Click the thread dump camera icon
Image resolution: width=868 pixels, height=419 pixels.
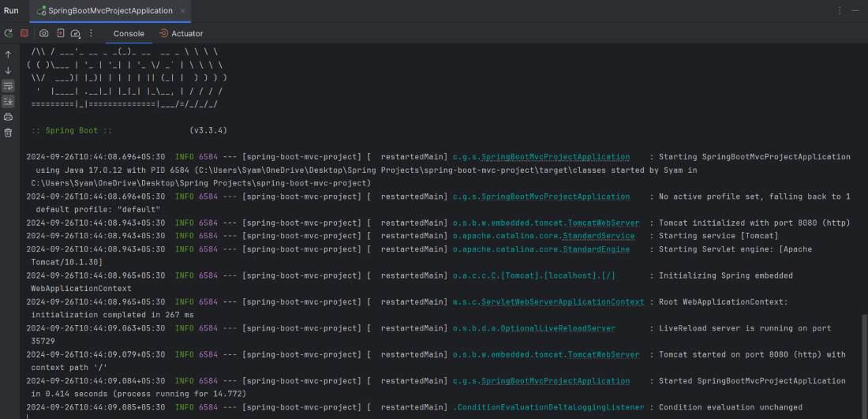pos(43,33)
